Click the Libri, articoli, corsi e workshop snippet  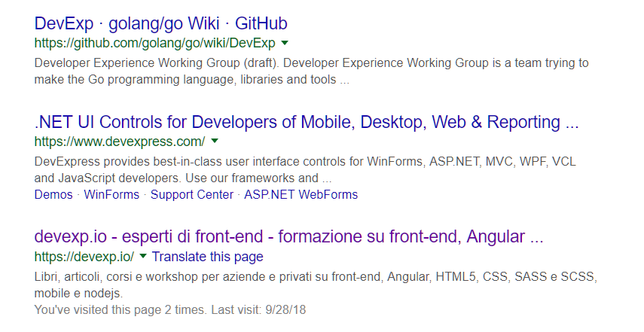coord(316,277)
